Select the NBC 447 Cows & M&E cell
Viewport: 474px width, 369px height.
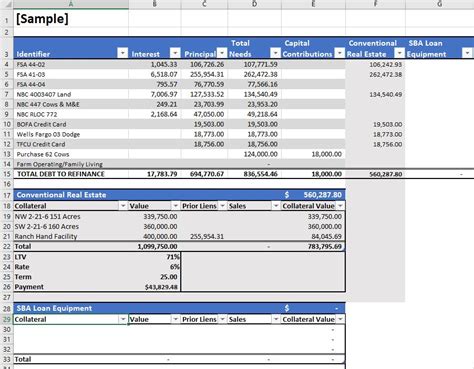pyautogui.click(x=71, y=104)
